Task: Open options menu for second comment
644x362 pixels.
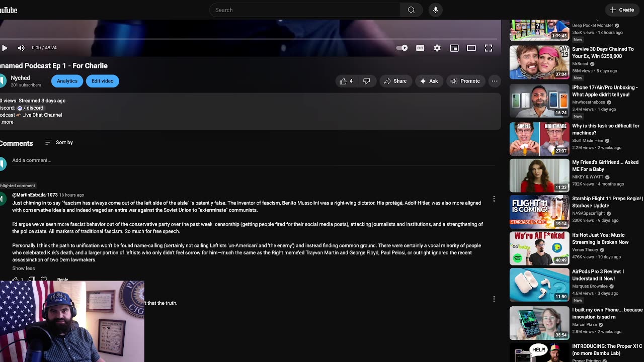Action: 494,299
